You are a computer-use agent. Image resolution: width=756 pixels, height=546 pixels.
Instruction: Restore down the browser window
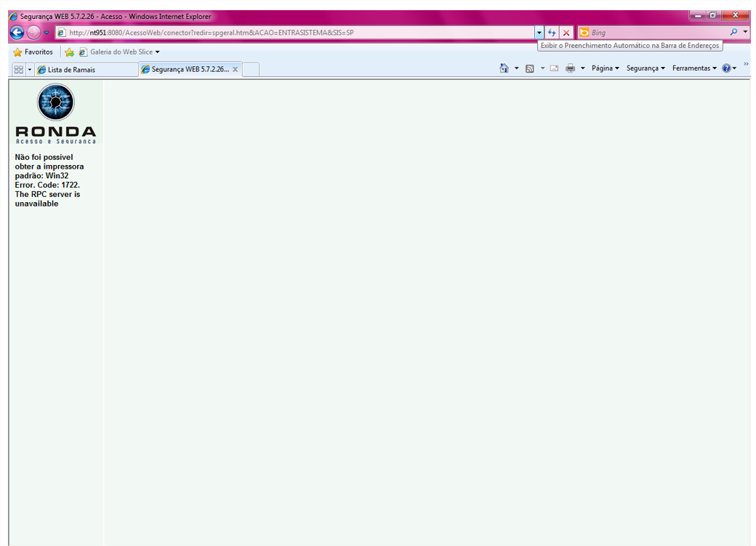(712, 15)
